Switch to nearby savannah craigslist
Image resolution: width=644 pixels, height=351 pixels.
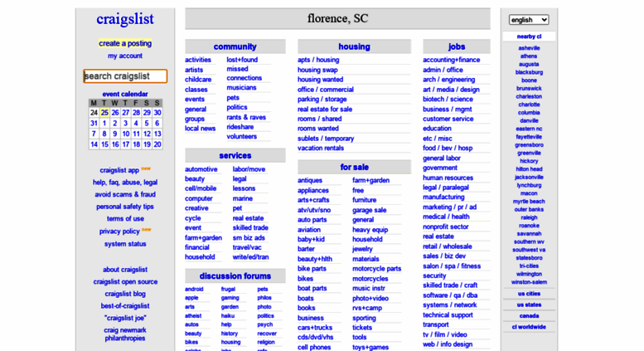pyautogui.click(x=529, y=233)
